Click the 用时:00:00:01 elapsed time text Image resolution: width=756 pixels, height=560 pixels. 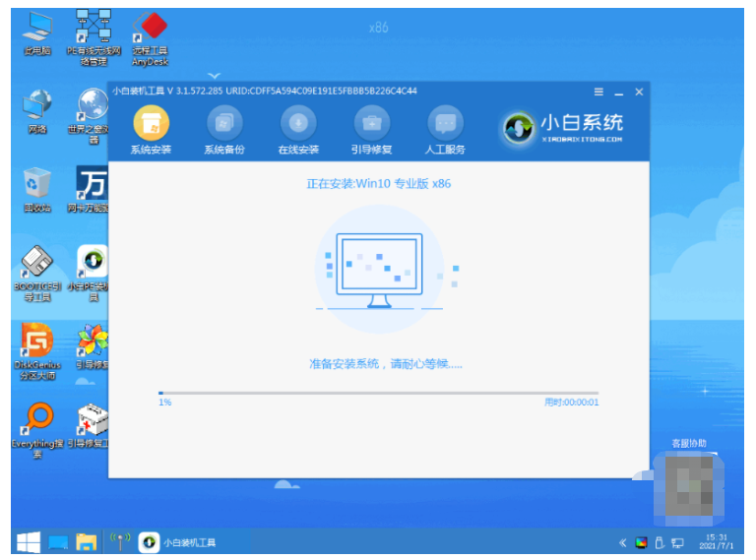click(571, 403)
